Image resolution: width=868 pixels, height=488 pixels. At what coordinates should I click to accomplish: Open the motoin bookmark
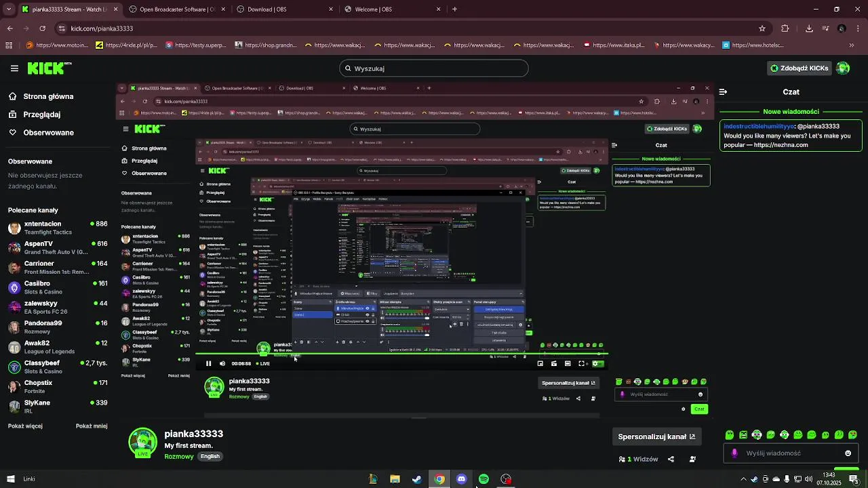(x=56, y=45)
